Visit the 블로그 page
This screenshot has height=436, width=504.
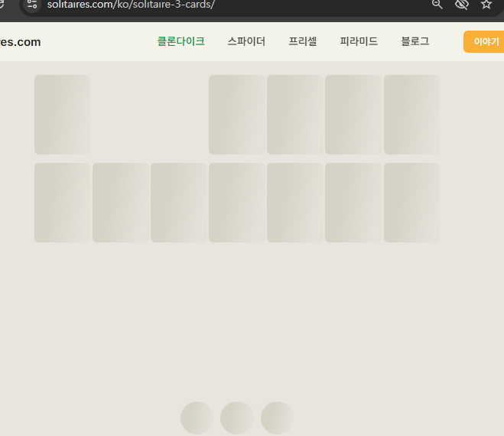[x=415, y=41]
